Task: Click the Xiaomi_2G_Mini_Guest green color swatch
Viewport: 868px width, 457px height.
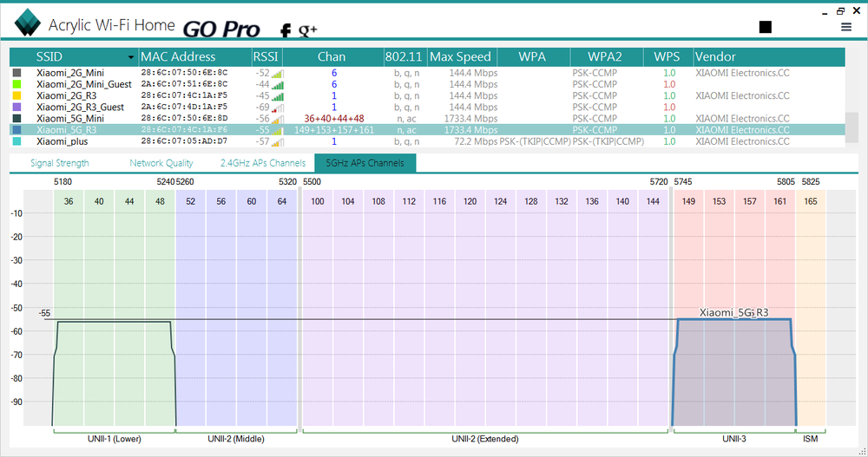Action: [16, 85]
